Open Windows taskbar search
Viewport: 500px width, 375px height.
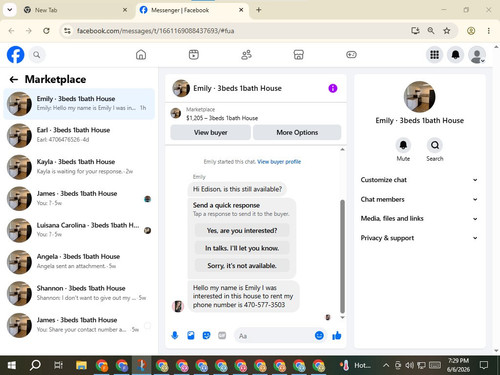[x=35, y=365]
